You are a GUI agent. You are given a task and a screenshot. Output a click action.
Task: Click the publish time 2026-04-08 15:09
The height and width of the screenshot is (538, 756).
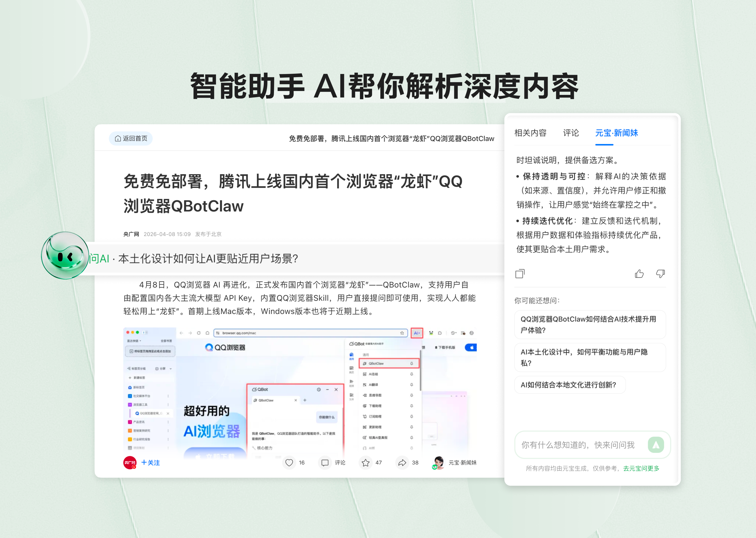(x=167, y=234)
